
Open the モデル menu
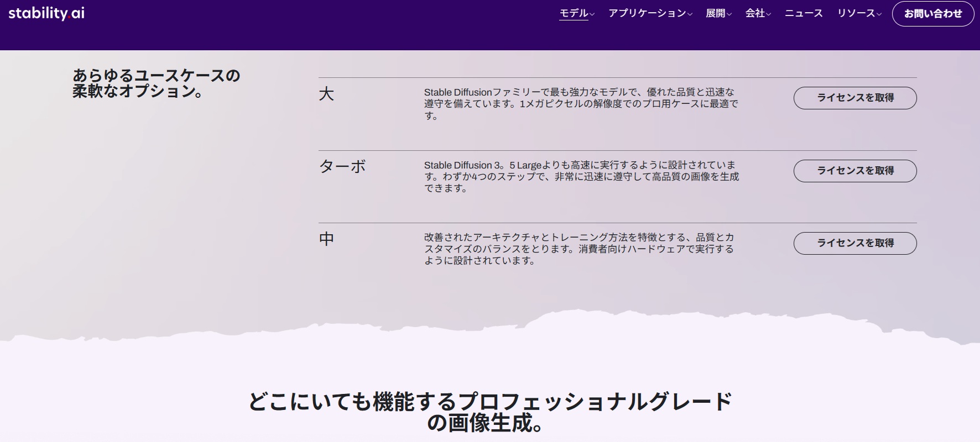click(x=574, y=13)
